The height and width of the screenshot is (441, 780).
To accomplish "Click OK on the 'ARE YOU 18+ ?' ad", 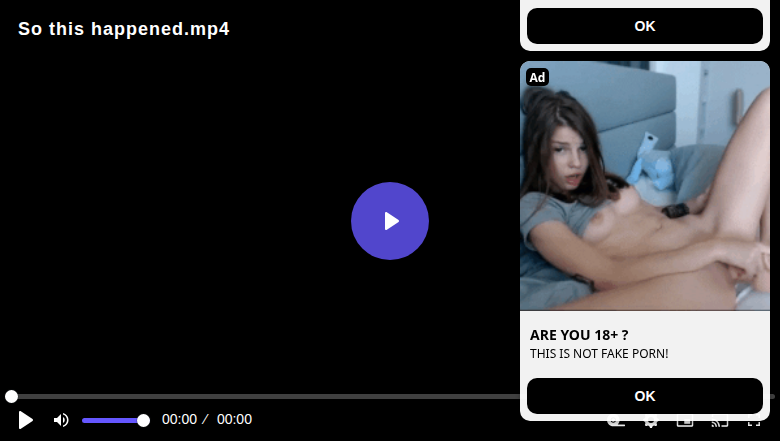I will pos(645,396).
